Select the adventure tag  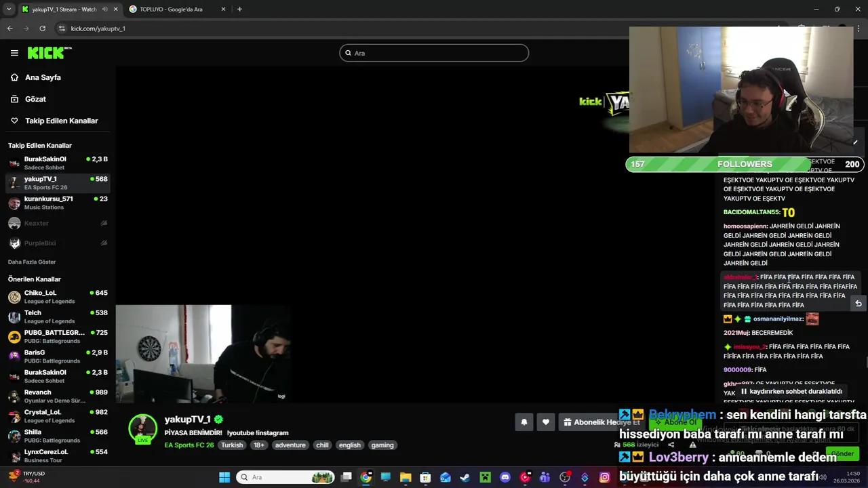click(290, 445)
